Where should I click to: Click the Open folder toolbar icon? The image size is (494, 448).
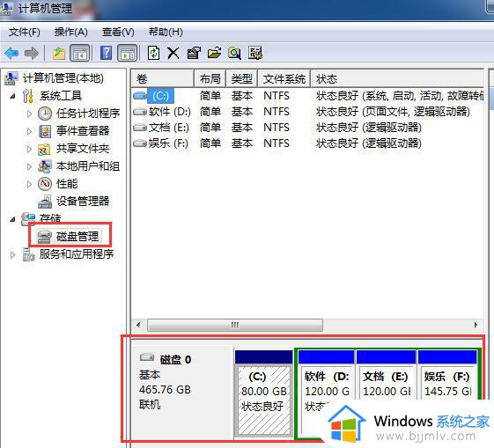(214, 53)
